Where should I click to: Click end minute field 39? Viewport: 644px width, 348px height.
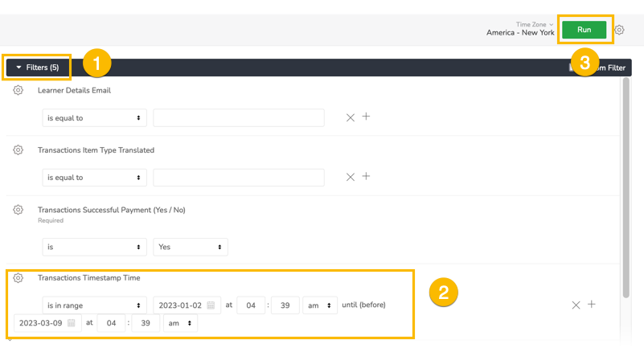click(x=146, y=323)
